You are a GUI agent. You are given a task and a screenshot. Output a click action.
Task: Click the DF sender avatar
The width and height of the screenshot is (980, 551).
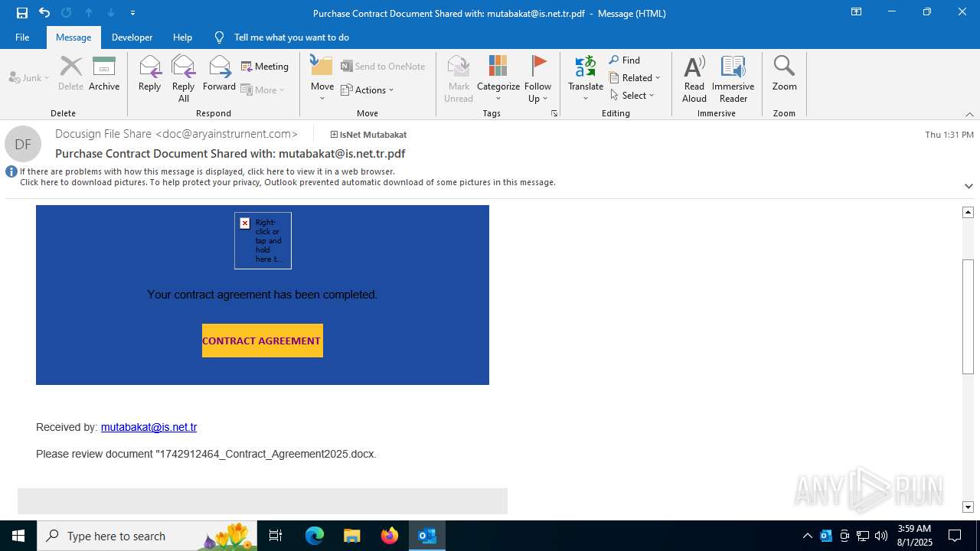coord(23,144)
